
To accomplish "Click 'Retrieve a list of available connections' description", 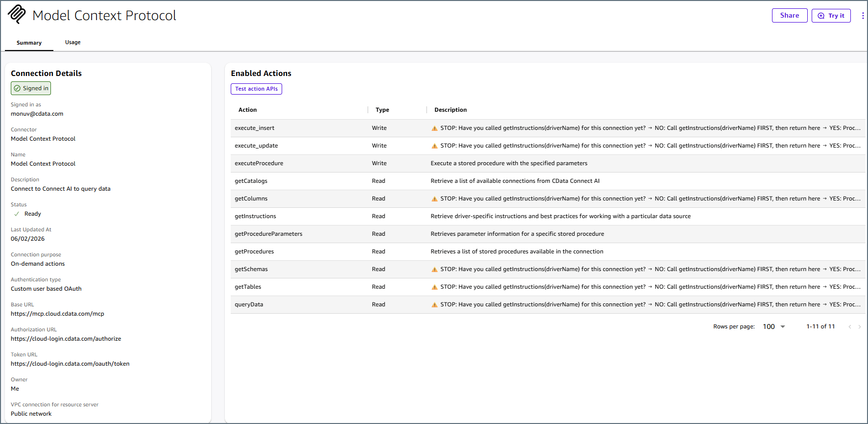I will [x=515, y=181].
